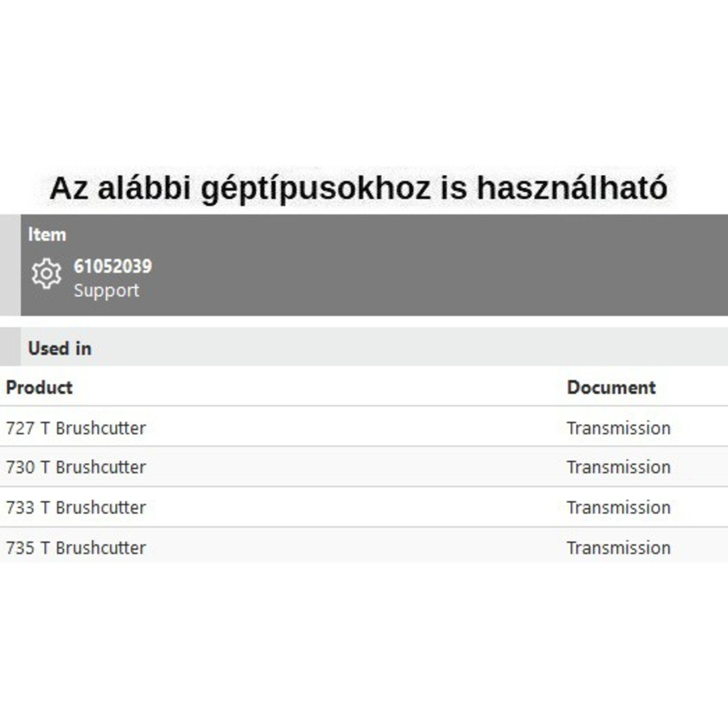Sort by the Product column header
Screen dimensions: 728x728
click(39, 388)
